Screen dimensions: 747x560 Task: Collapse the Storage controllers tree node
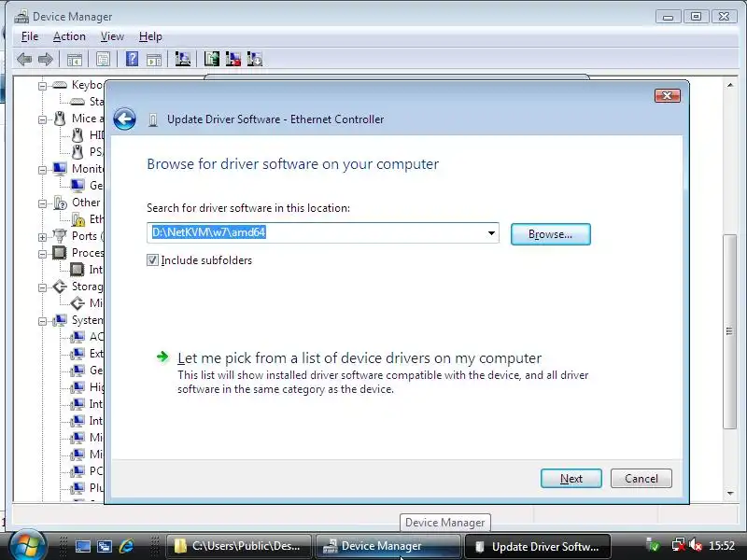[x=42, y=287]
